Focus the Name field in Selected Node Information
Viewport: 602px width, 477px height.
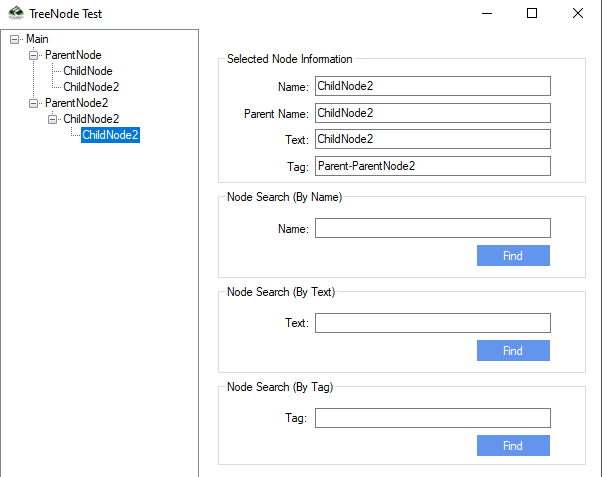(x=432, y=87)
